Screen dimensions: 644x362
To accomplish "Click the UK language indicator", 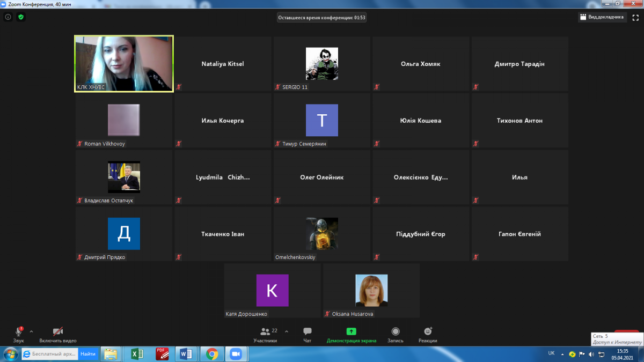I will click(551, 353).
